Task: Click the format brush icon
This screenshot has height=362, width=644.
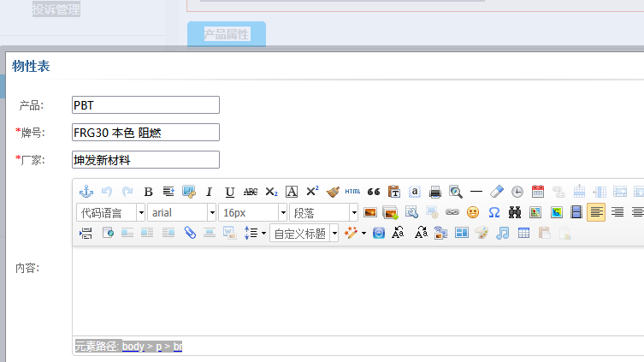Action: point(333,192)
